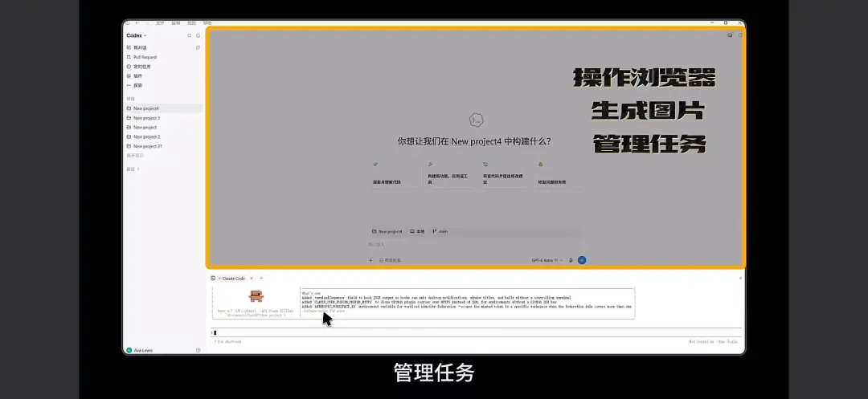Open the File menu in the title bar
The image size is (868, 399).
point(160,23)
